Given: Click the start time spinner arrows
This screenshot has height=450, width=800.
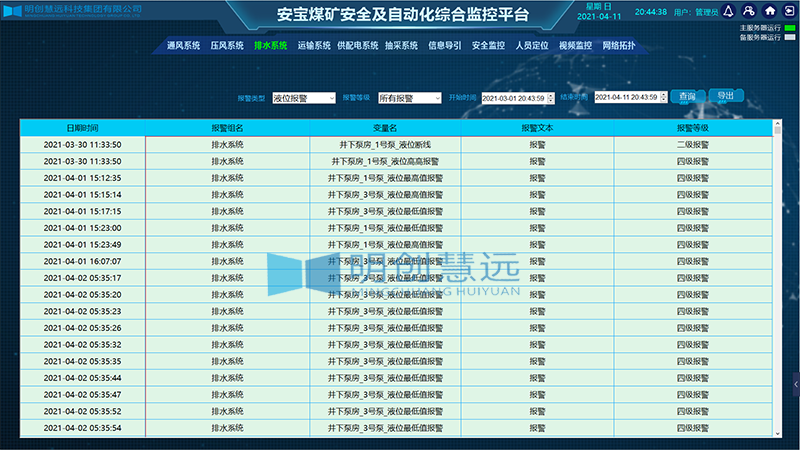Looking at the screenshot, I should click(x=549, y=98).
